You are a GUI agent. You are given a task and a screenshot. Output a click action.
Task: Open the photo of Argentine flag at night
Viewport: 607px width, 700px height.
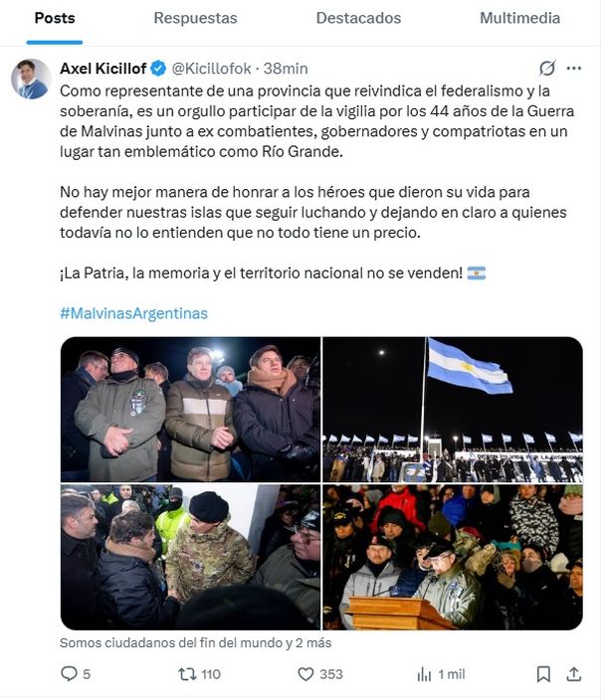[453, 410]
